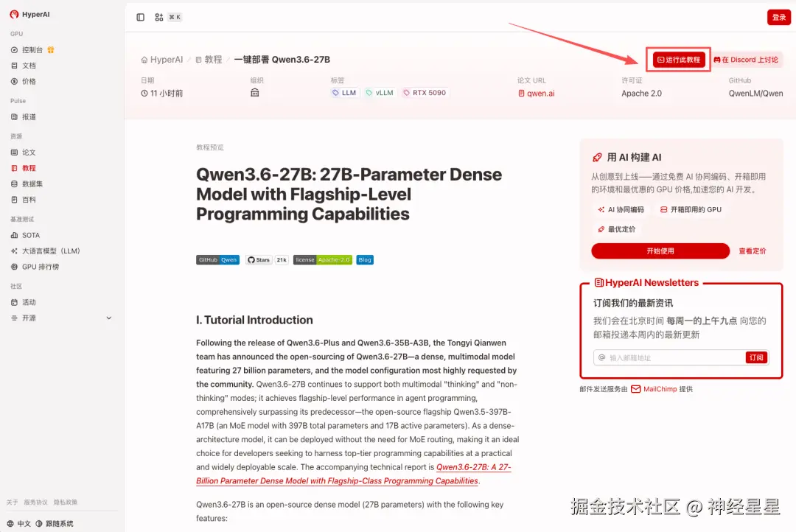The width and height of the screenshot is (796, 532).
Task: Click 最优定价 chip
Action: [617, 229]
